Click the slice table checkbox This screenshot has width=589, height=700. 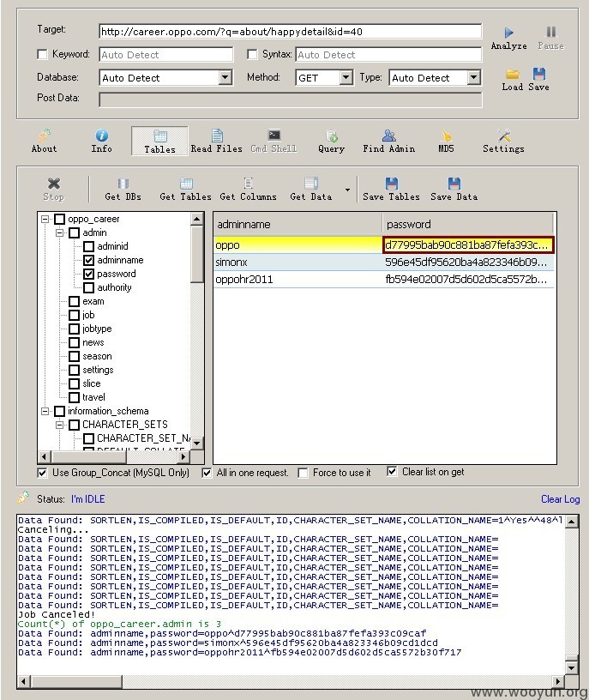[74, 384]
